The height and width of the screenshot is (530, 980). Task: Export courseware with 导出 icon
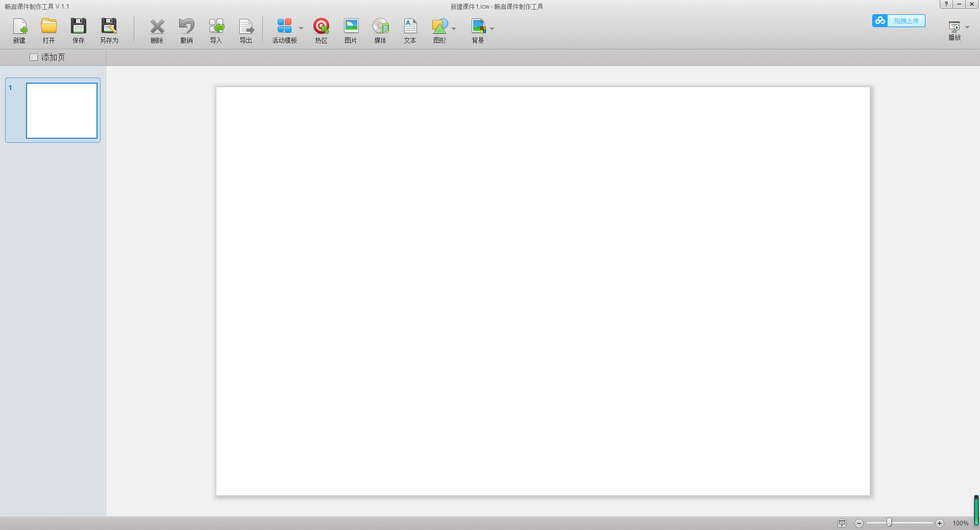(246, 31)
